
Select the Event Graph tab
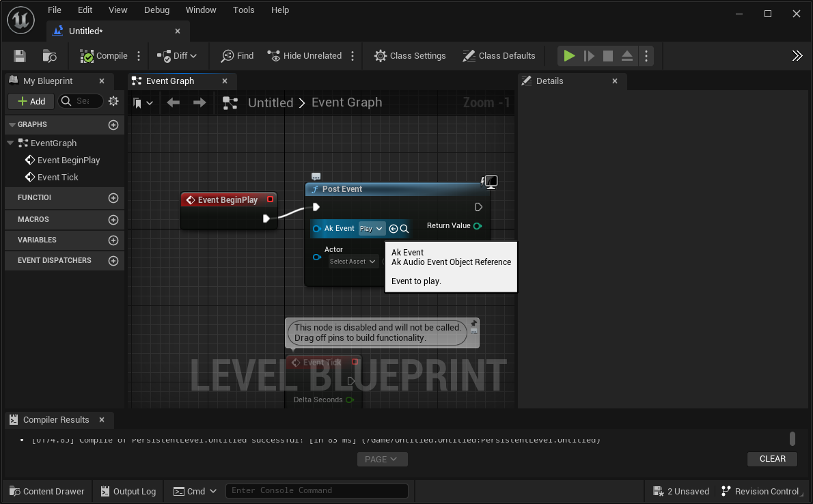pos(170,81)
